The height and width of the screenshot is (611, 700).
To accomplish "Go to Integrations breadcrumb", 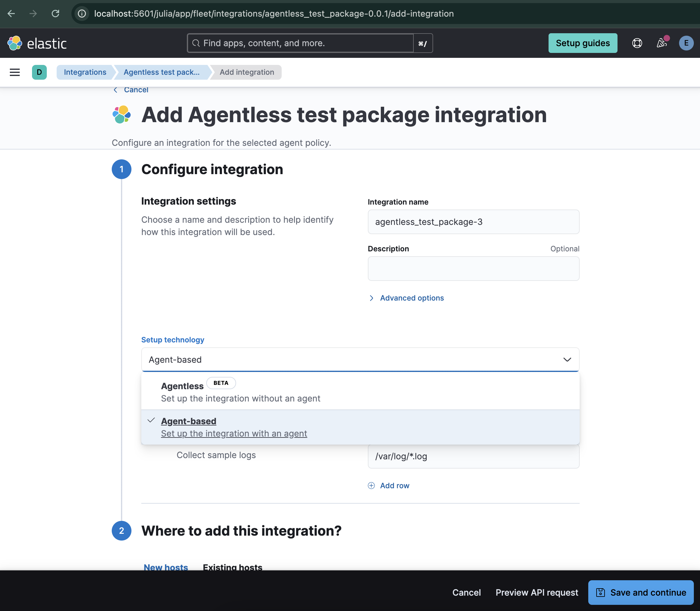I will pyautogui.click(x=85, y=72).
